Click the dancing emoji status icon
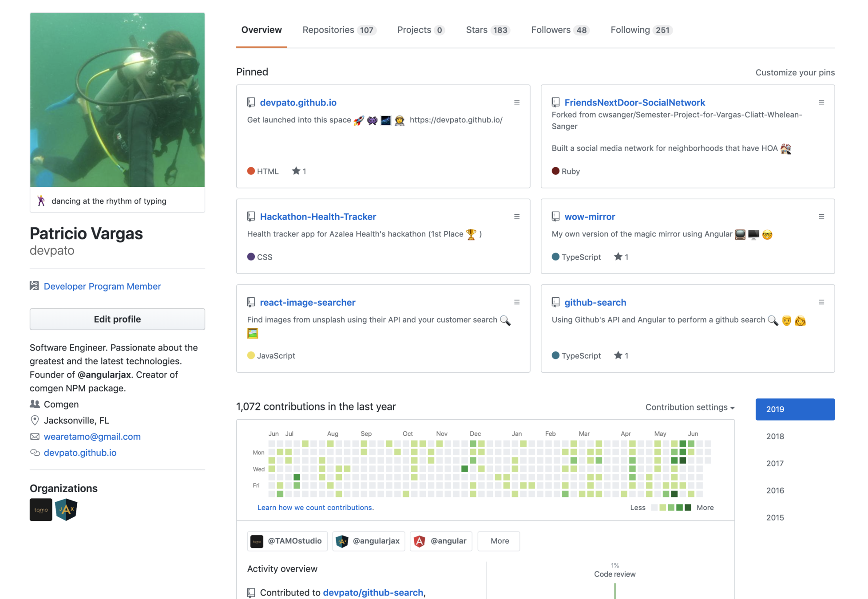The height and width of the screenshot is (599, 868). (x=41, y=201)
